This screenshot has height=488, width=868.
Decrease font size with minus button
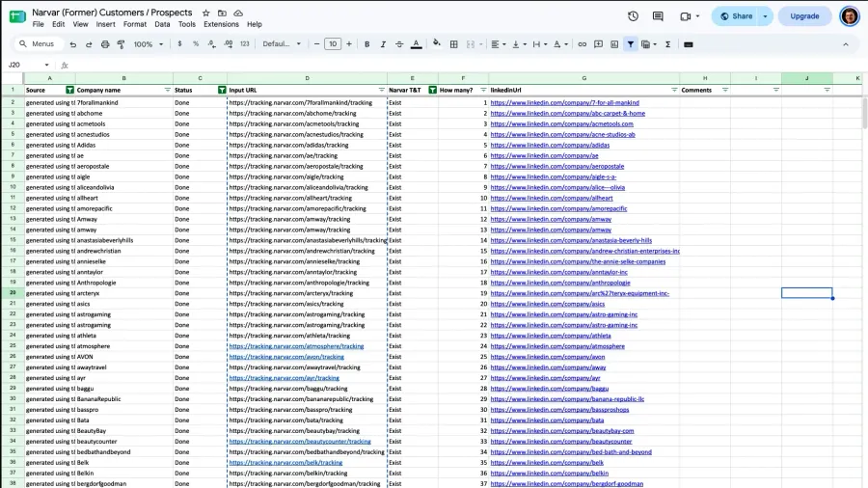[316, 44]
